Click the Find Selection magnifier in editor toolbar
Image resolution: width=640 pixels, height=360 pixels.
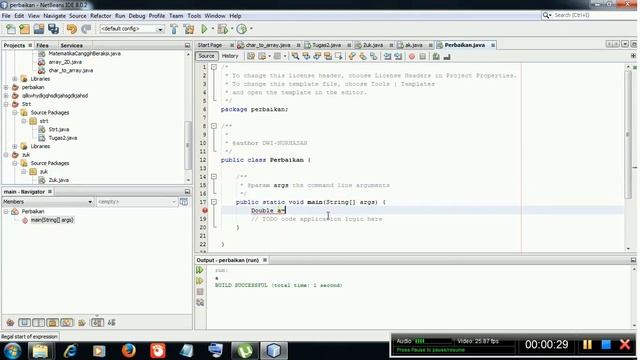click(295, 56)
